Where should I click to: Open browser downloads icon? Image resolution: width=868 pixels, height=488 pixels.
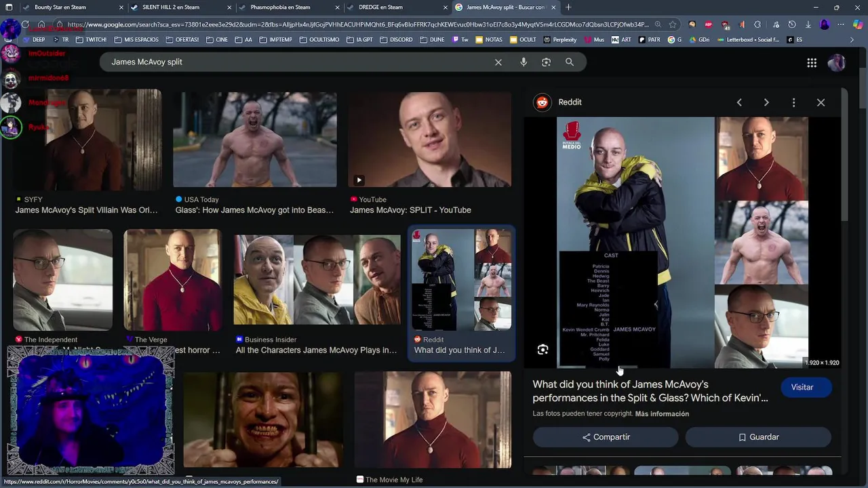808,24
